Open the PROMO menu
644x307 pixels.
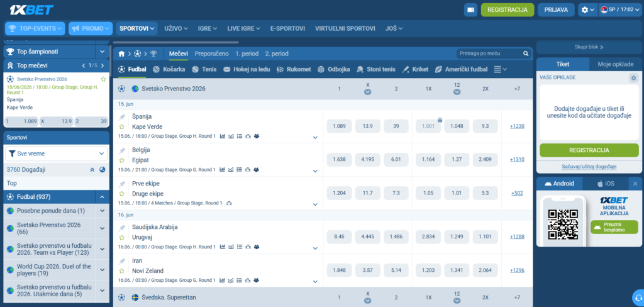point(91,29)
